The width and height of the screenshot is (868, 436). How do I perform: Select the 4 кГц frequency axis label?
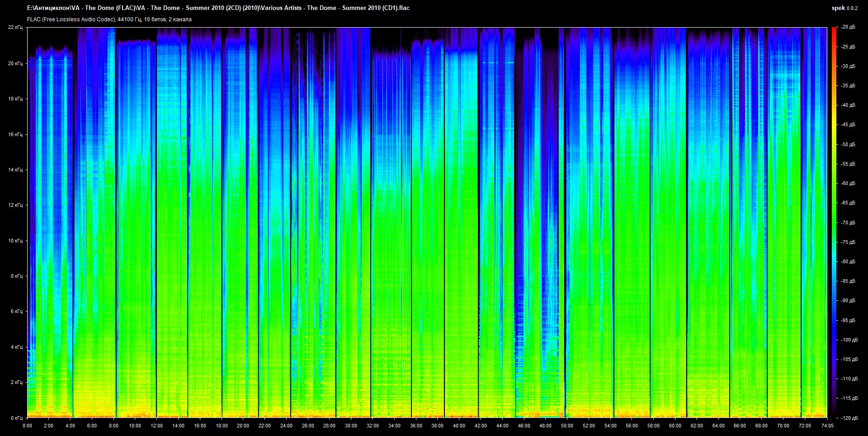coord(16,347)
